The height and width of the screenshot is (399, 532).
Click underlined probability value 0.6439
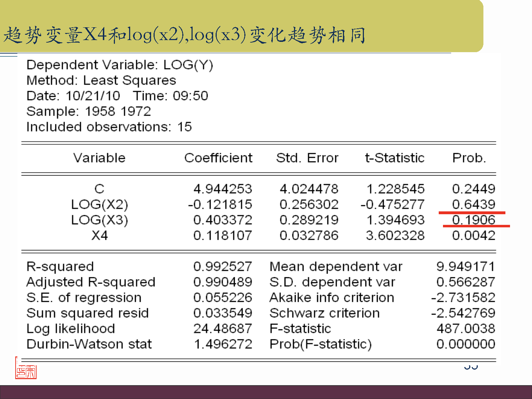click(x=473, y=205)
